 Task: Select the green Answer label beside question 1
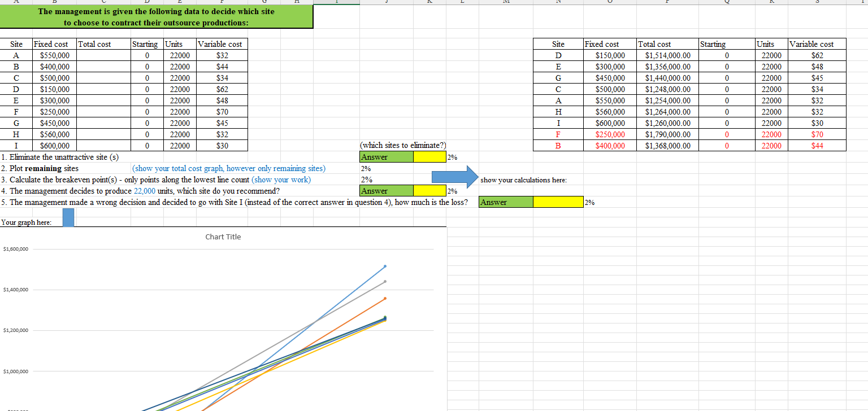pyautogui.click(x=387, y=157)
